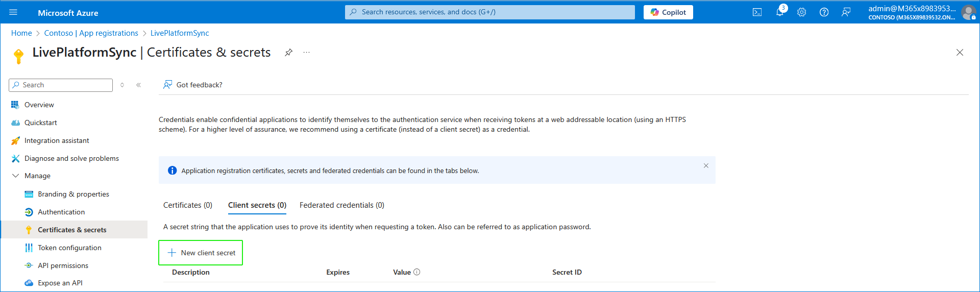Go to LivePlatformSync breadcrumb

pyautogui.click(x=180, y=33)
